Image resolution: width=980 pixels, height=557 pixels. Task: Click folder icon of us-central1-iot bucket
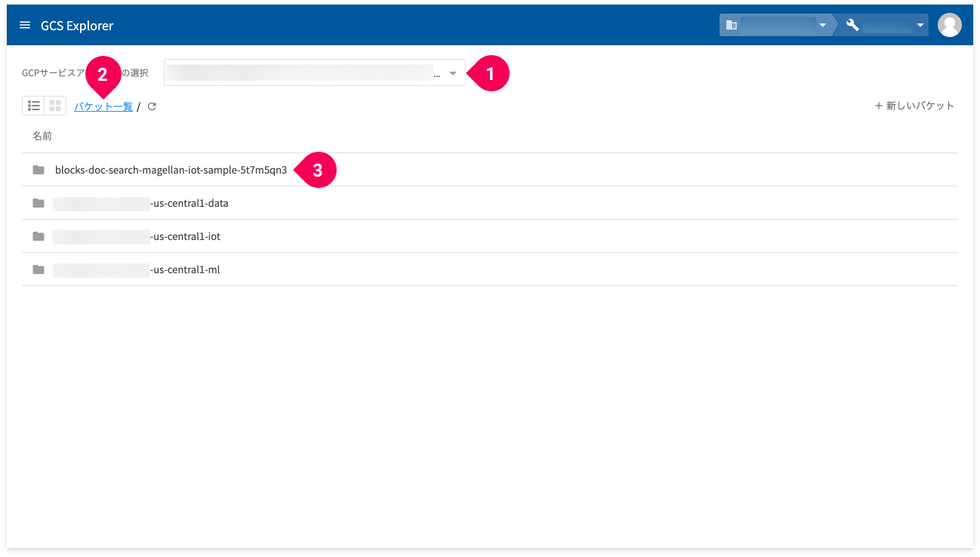[x=39, y=236]
